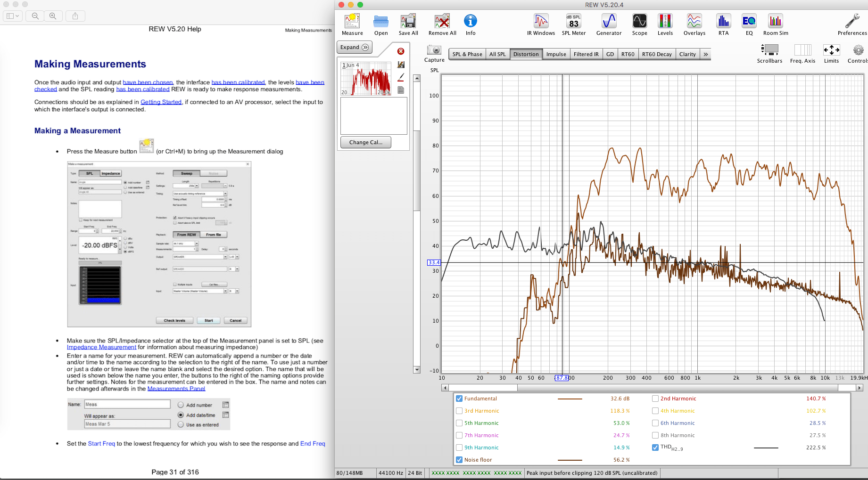Follow the 'Impedance Measurement' help link
Screen dimensions: 868x480
click(x=101, y=347)
